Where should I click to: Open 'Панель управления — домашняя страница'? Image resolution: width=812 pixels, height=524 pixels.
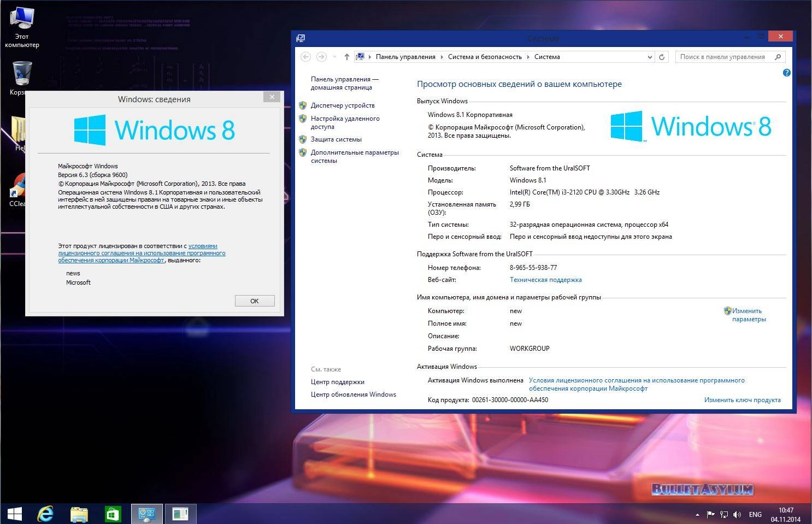tap(344, 83)
